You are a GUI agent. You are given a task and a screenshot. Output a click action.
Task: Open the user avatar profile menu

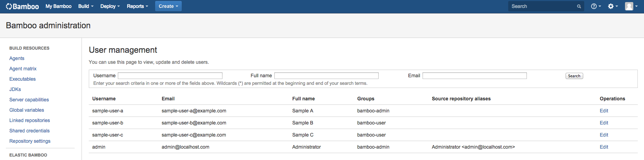631,6
